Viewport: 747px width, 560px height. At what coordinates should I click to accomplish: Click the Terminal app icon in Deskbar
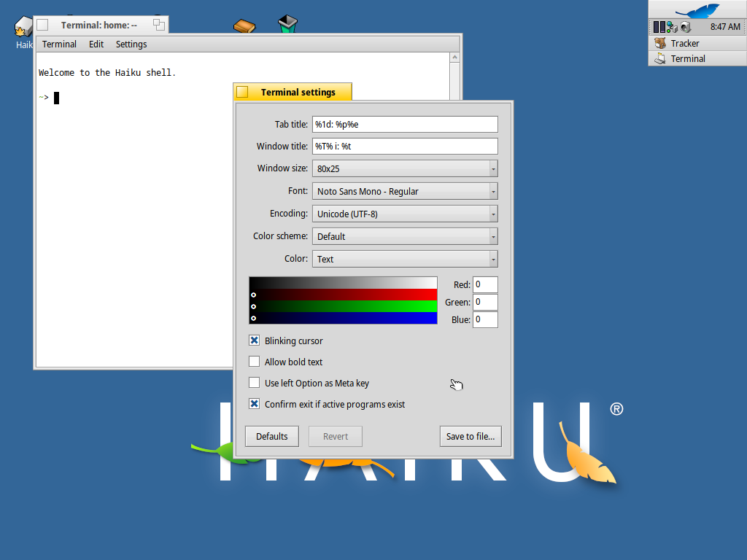point(659,58)
